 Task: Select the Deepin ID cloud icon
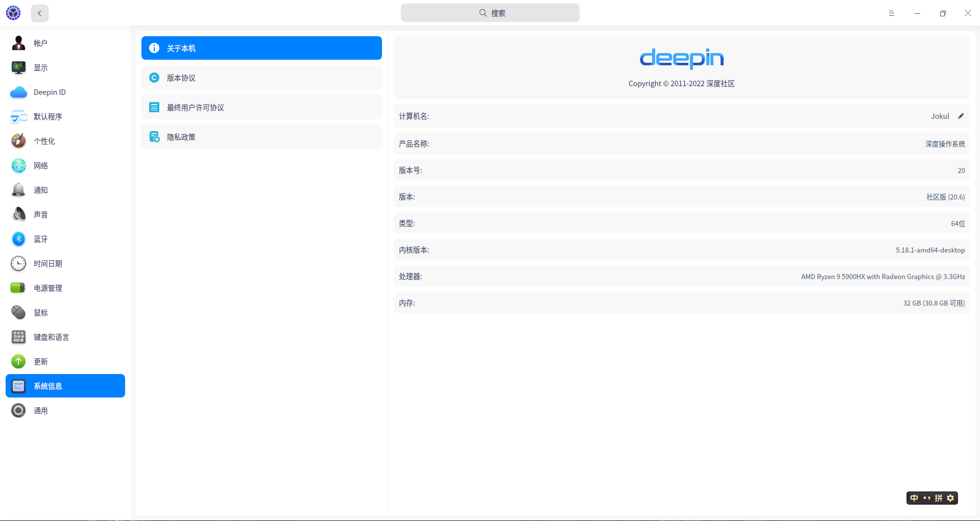(x=18, y=92)
